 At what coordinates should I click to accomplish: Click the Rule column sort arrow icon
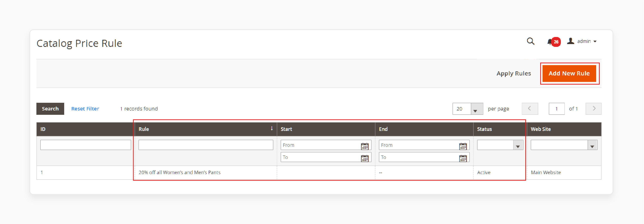coord(272,129)
